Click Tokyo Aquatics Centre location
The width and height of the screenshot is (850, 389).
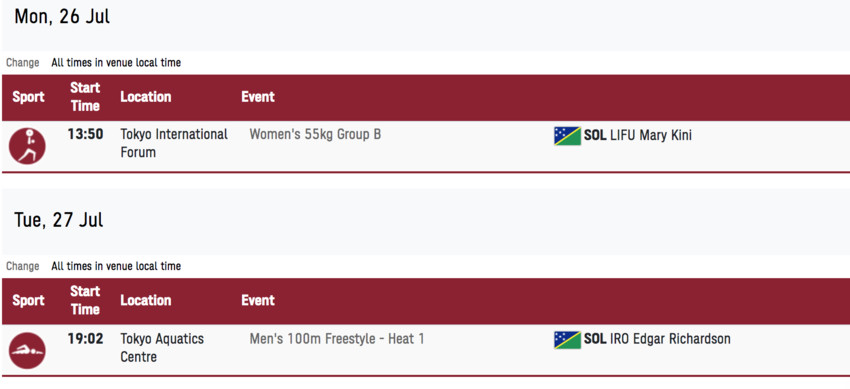pos(162,348)
